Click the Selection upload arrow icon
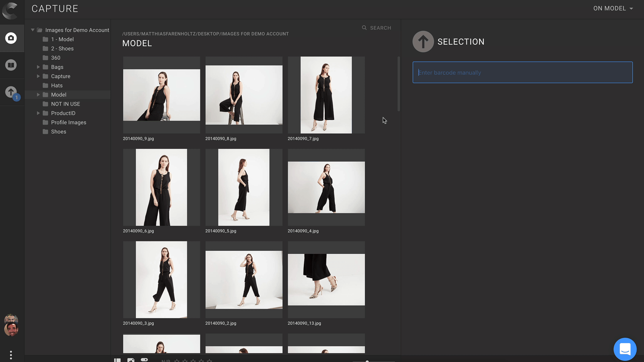The image size is (644, 362). pos(423,42)
